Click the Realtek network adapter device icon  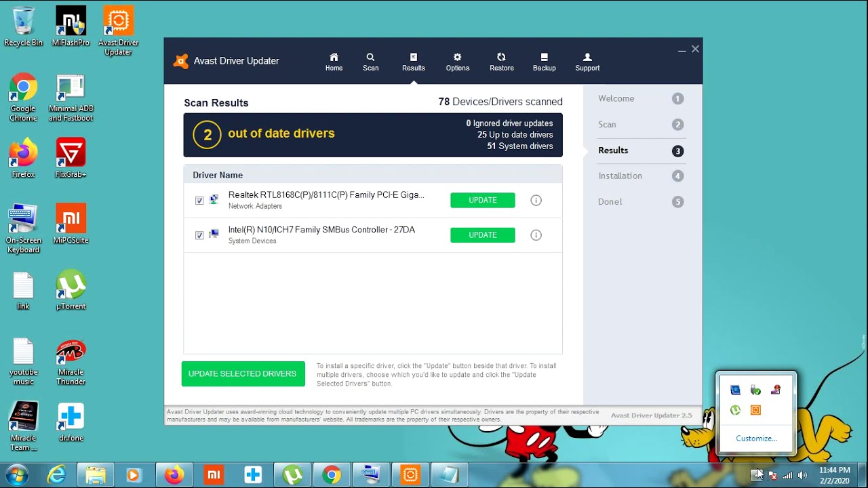tap(214, 199)
